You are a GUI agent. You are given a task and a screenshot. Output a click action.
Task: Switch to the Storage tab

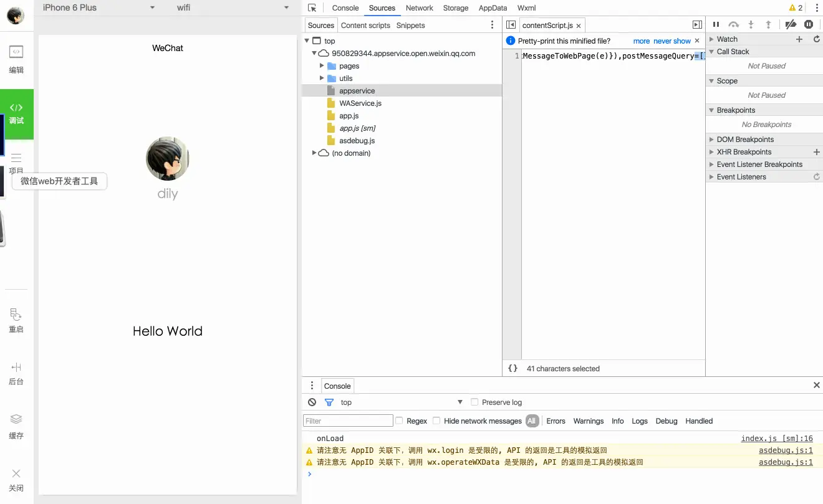456,8
